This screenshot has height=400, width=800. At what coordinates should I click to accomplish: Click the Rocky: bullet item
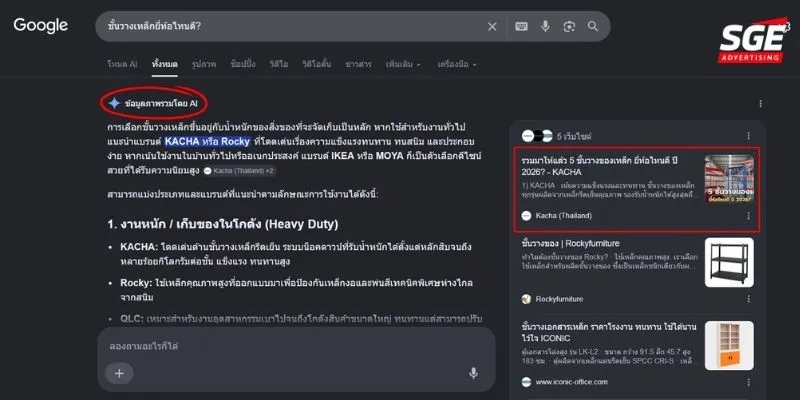(x=296, y=290)
